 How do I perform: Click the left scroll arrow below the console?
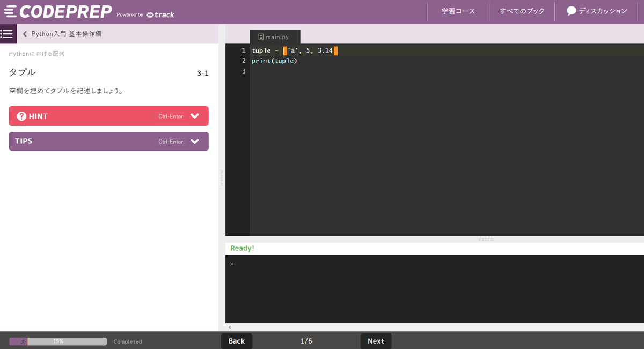(229, 327)
